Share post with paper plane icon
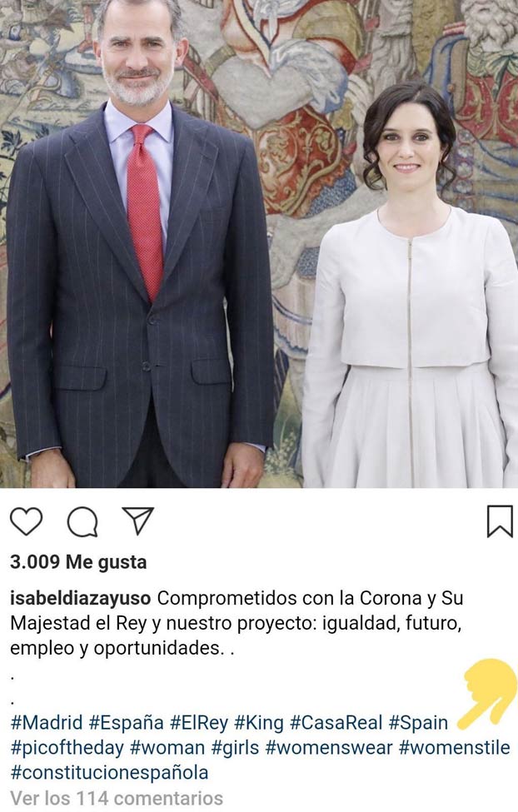518x812 pixels. (138, 521)
